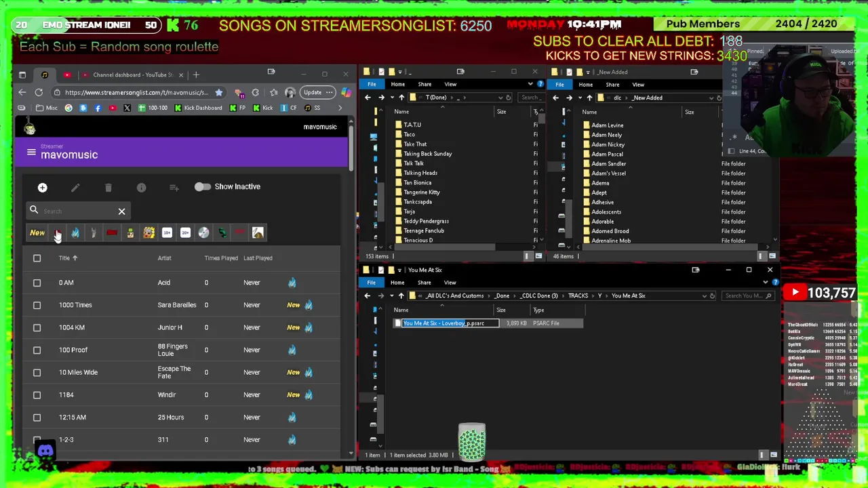
Task: Click the Search box in You Me At Six window
Action: pyautogui.click(x=748, y=296)
